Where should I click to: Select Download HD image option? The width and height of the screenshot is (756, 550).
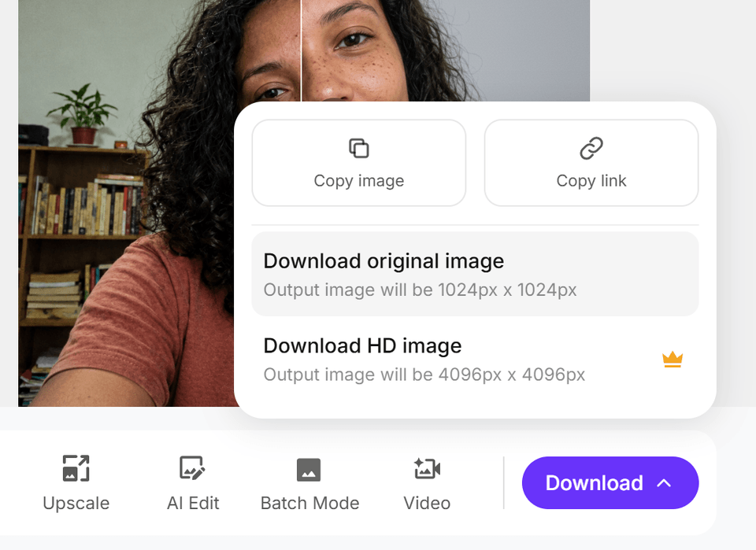(475, 360)
